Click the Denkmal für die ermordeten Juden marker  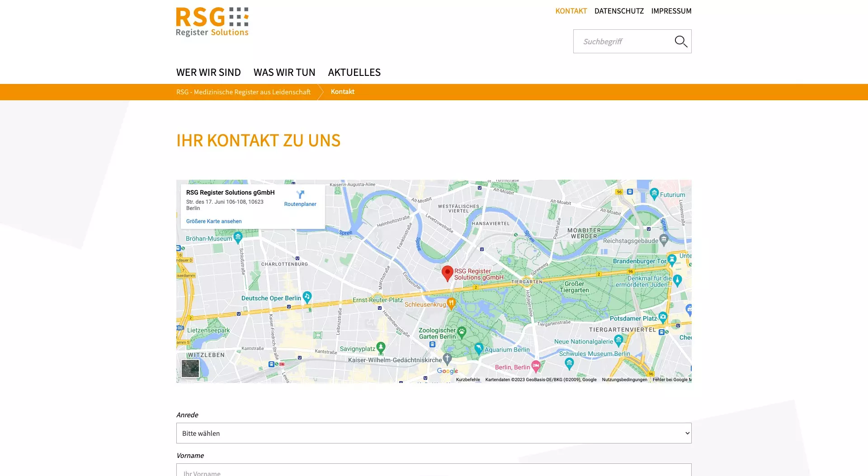tap(677, 280)
